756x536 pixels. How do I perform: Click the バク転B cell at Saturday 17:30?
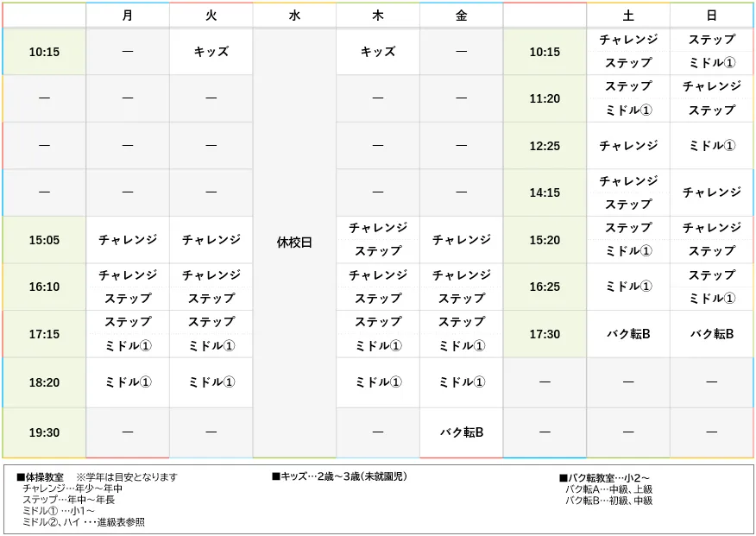[x=628, y=334]
